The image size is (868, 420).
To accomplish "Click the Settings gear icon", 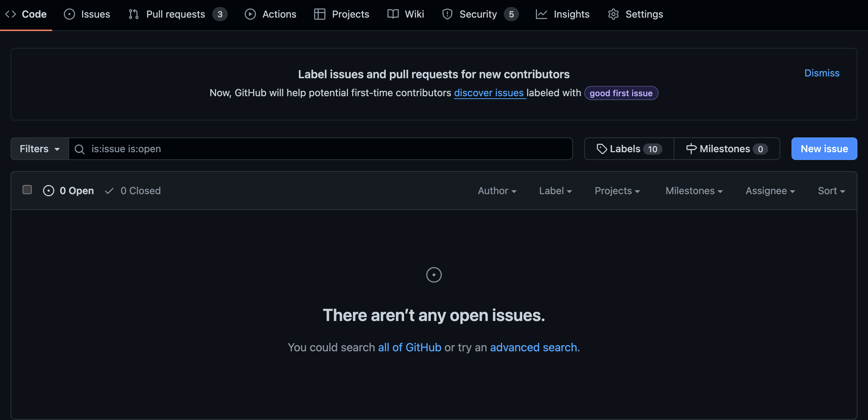I will (613, 14).
